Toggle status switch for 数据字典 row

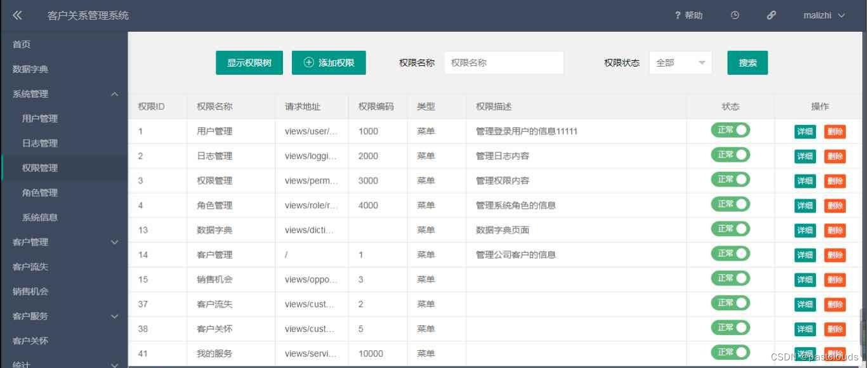click(730, 229)
